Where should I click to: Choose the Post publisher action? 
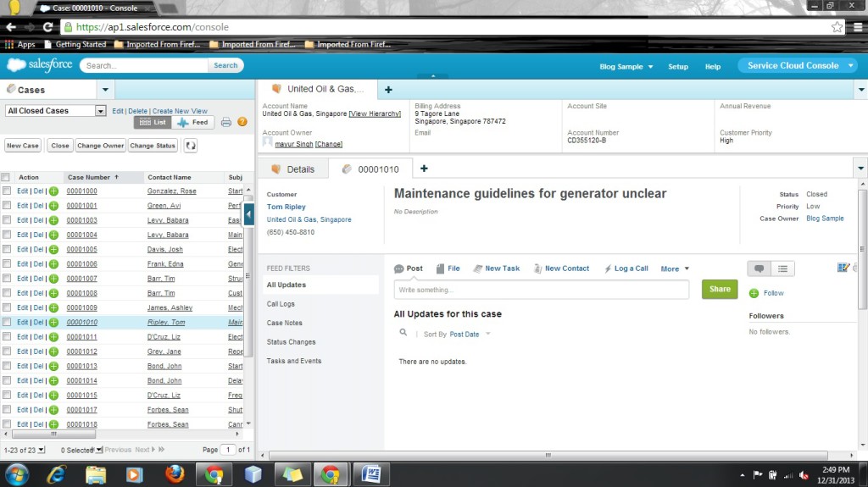[x=409, y=268]
